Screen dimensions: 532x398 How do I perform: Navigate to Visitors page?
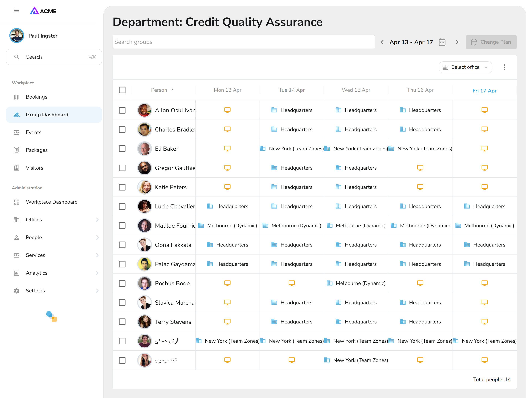[x=34, y=168]
